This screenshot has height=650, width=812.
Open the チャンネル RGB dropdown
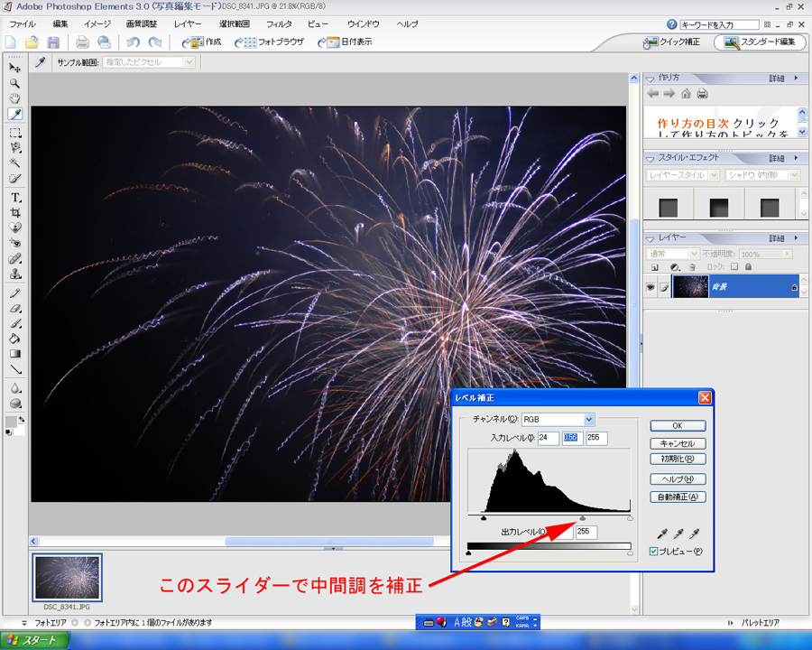(x=589, y=420)
